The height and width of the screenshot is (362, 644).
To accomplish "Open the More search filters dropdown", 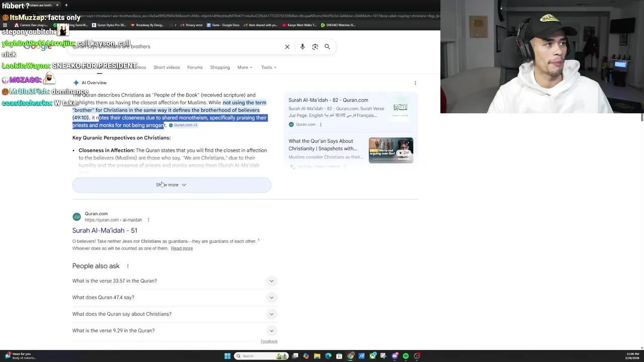I will pyautogui.click(x=245, y=67).
